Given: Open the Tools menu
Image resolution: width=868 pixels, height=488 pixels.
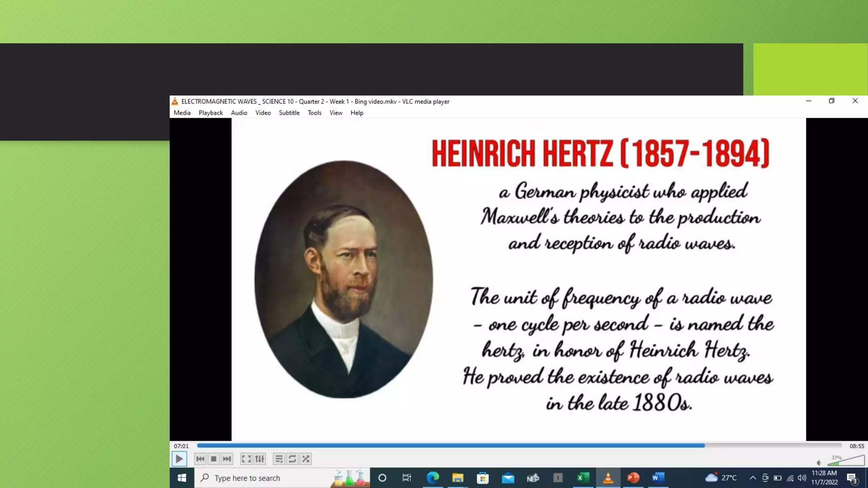Looking at the screenshot, I should pos(314,113).
